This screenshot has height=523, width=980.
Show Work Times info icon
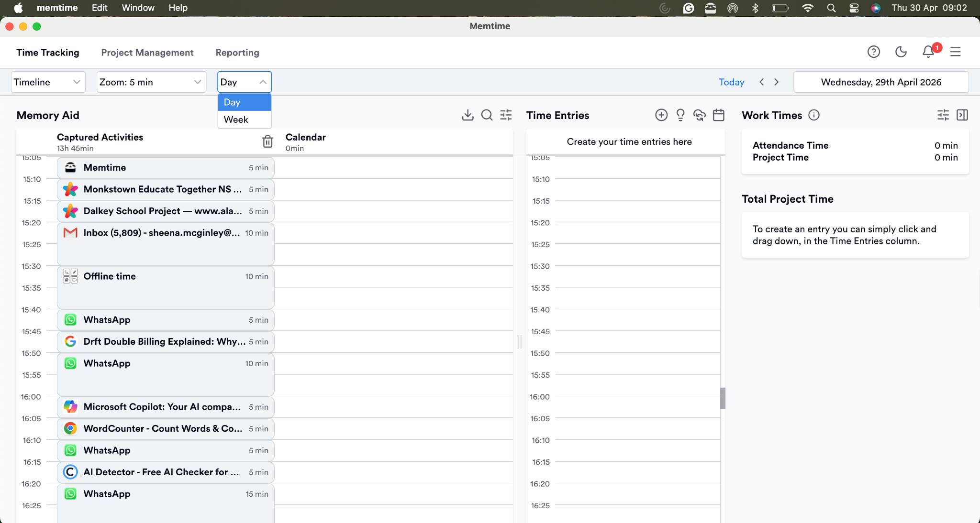pos(814,115)
